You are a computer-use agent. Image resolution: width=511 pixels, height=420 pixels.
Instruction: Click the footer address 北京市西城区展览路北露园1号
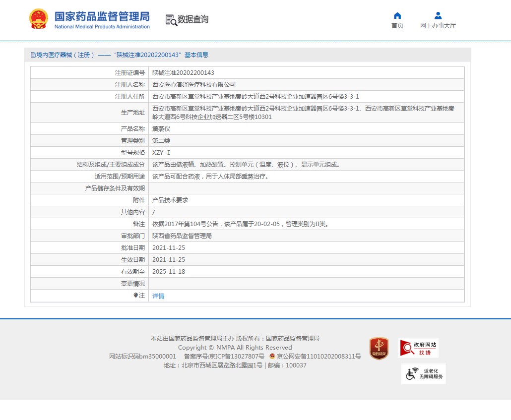point(222,365)
